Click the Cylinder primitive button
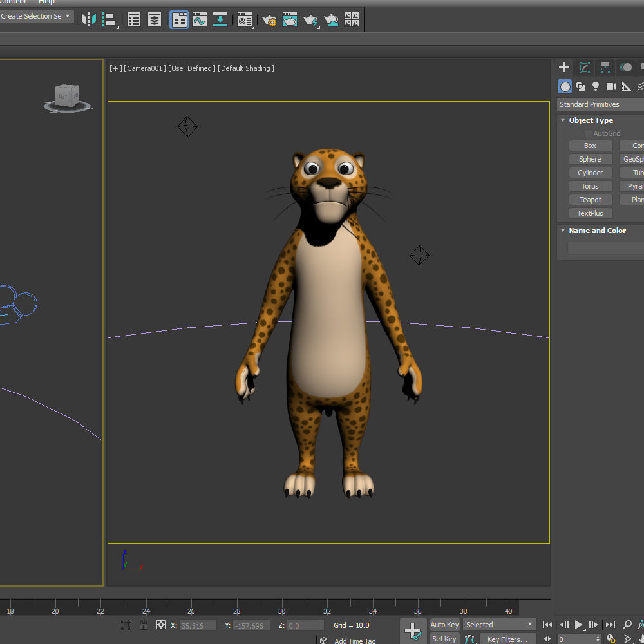Screen dimensions: 644x644 (590, 173)
